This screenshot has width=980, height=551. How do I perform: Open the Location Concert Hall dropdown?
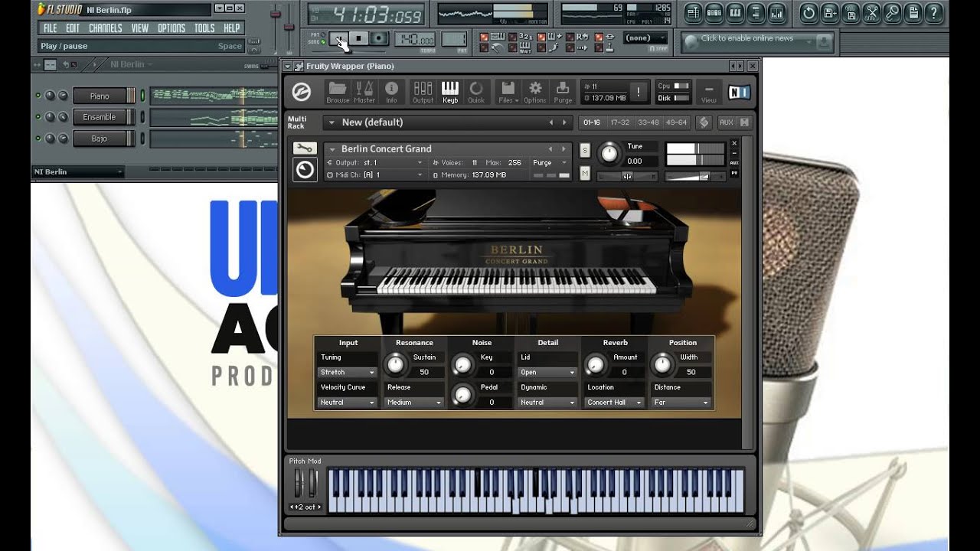pyautogui.click(x=615, y=403)
